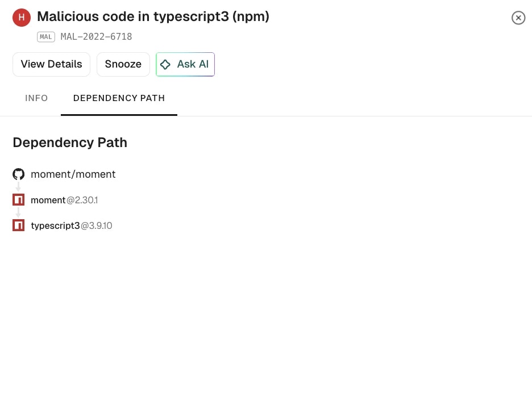Screen dimensions: 532x410
Task: Switch to the INFO tab
Action: point(36,98)
